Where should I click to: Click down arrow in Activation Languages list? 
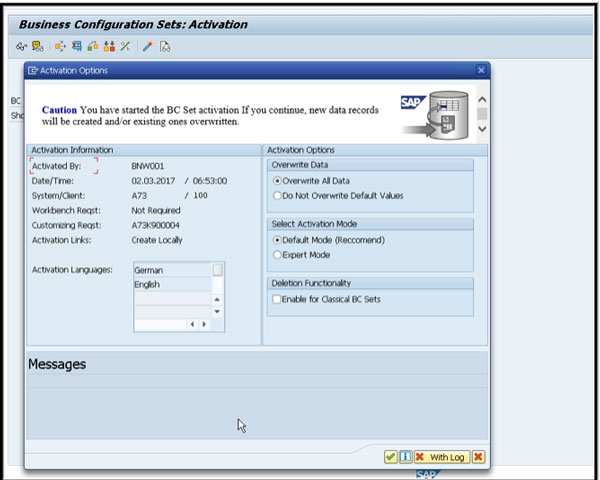click(217, 312)
